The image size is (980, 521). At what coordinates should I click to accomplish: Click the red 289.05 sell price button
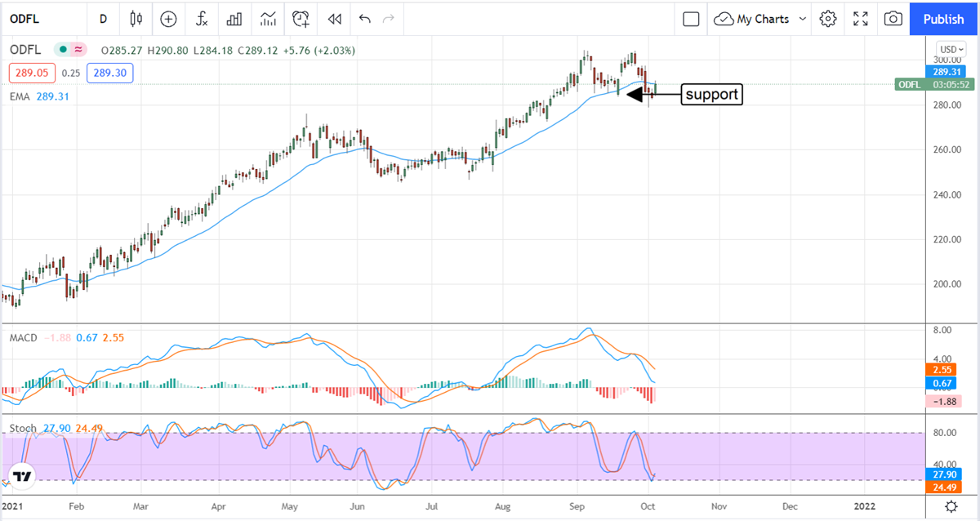pos(30,73)
